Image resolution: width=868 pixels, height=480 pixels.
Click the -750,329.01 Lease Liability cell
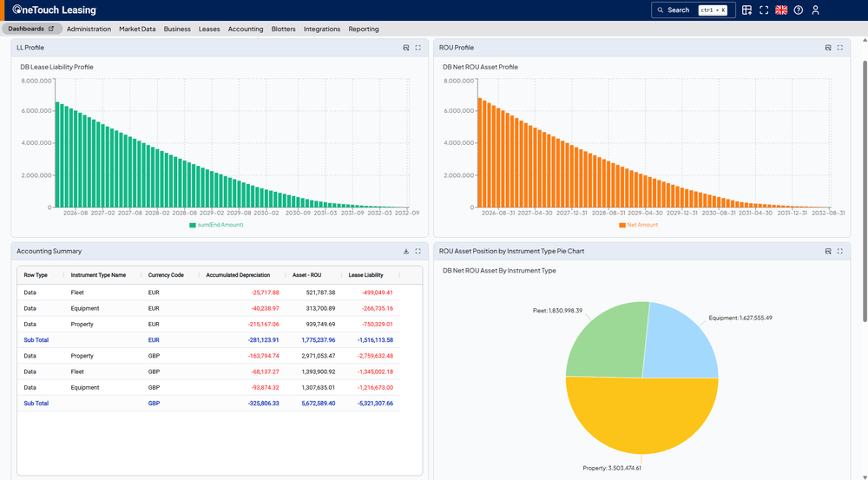[x=377, y=325]
